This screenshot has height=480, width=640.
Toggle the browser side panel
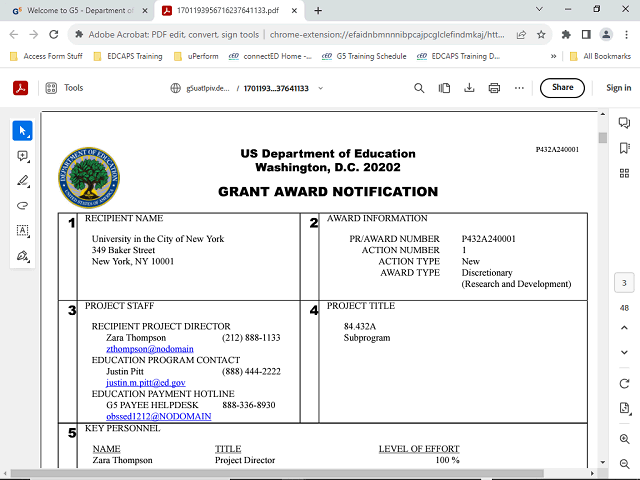(x=586, y=35)
